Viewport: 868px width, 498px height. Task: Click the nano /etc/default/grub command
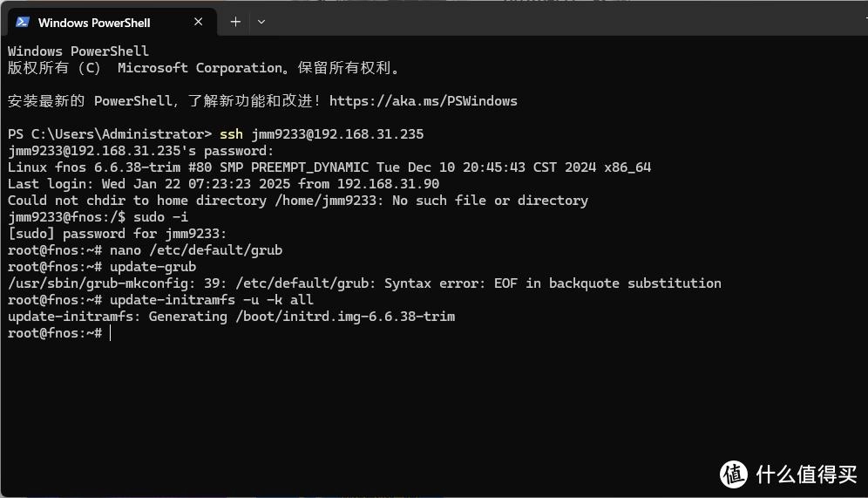196,249
